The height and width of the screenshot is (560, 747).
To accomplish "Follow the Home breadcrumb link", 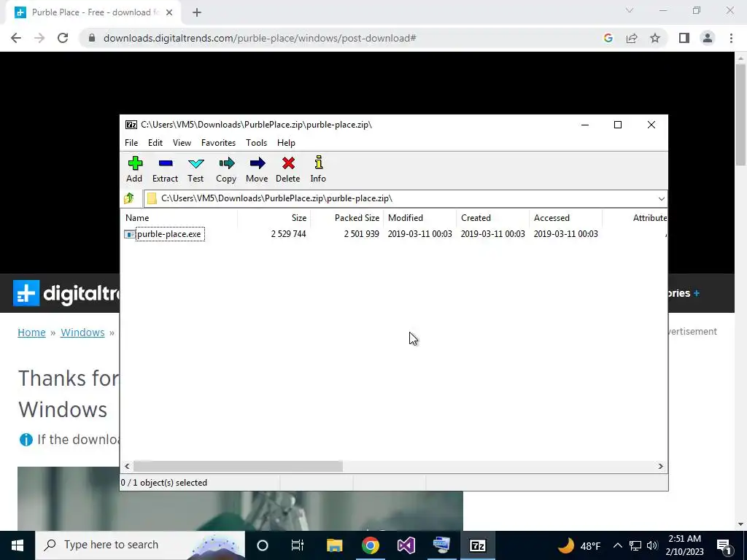I will [31, 332].
